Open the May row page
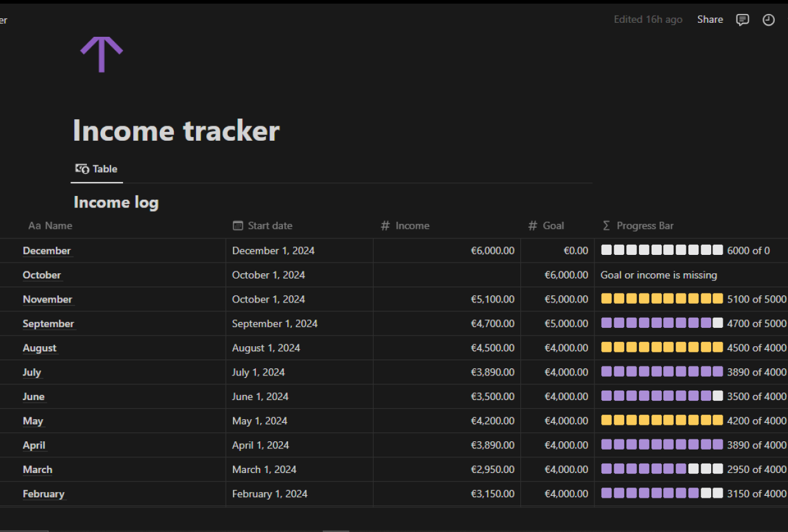Image resolution: width=788 pixels, height=532 pixels. tap(33, 420)
